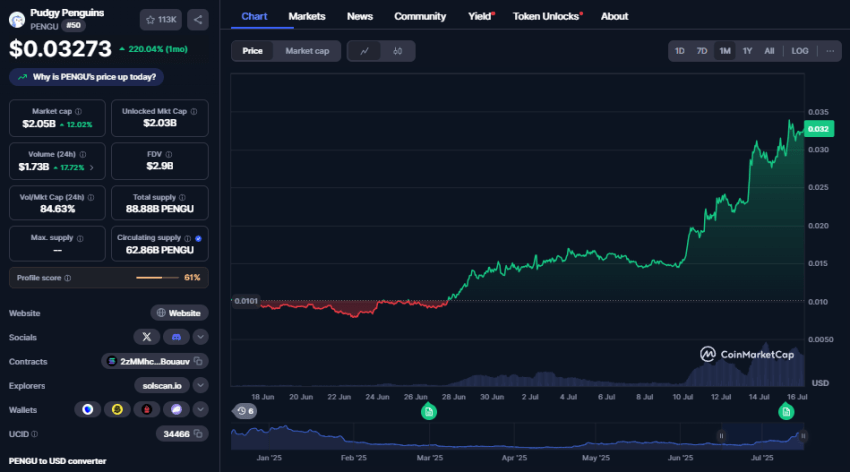Viewport: 850px width, 472px height.
Task: Click info icon next to Circulating supply
Action: [188, 238]
